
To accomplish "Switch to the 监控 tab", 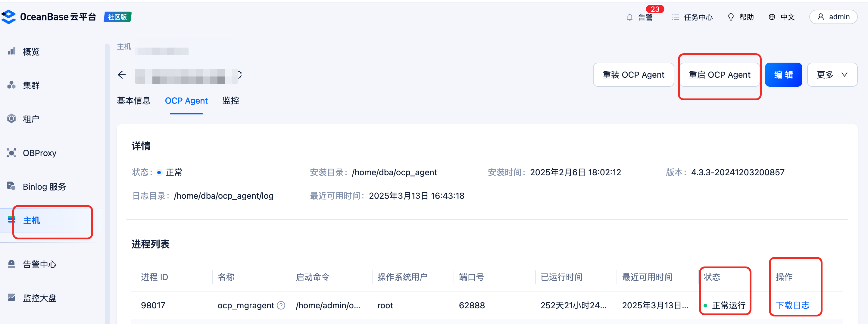I will tap(231, 101).
